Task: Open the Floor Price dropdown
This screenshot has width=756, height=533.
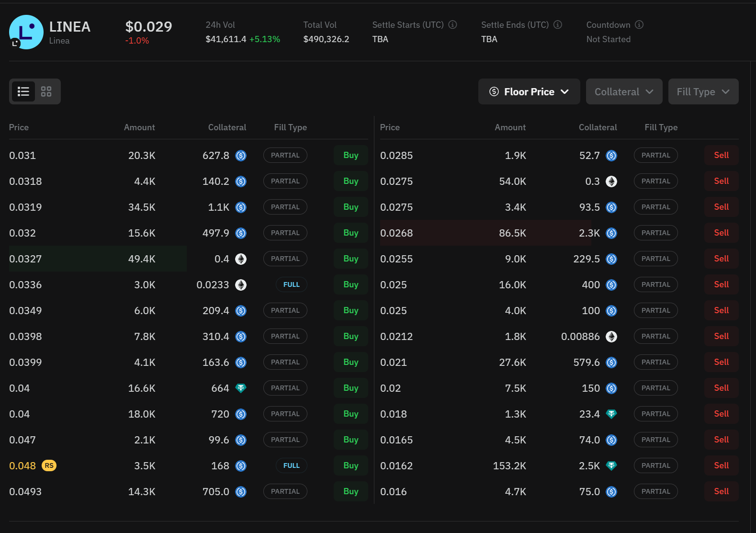Action: [x=529, y=91]
